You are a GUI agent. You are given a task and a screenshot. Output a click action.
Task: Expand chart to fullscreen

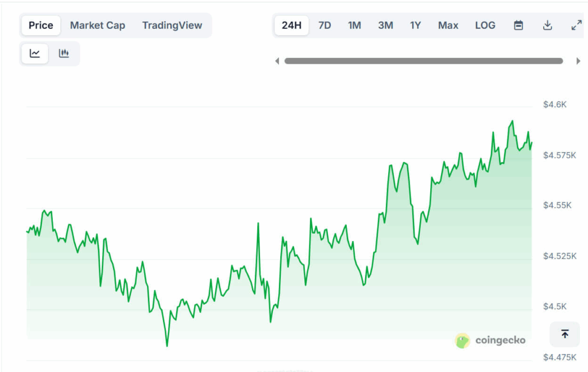coord(576,25)
